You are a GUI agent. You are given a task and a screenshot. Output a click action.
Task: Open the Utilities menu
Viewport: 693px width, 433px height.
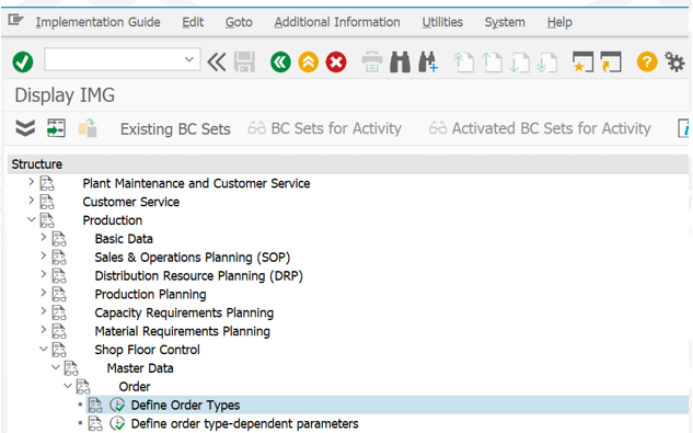(x=442, y=22)
